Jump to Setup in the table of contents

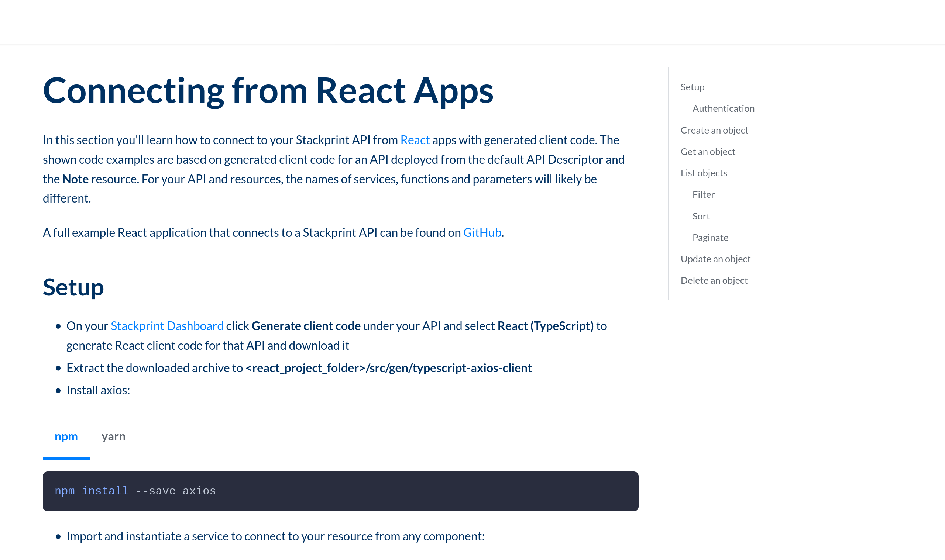tap(692, 87)
